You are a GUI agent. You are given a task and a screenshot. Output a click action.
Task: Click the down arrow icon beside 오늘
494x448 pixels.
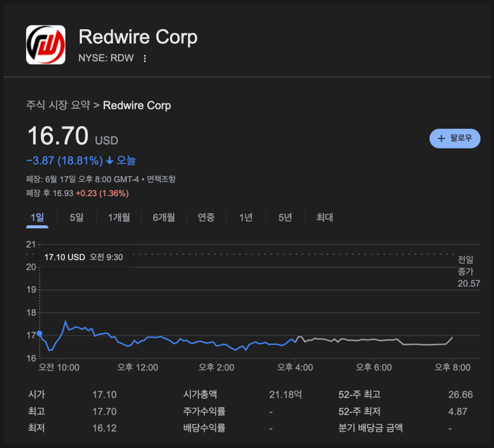pos(109,161)
